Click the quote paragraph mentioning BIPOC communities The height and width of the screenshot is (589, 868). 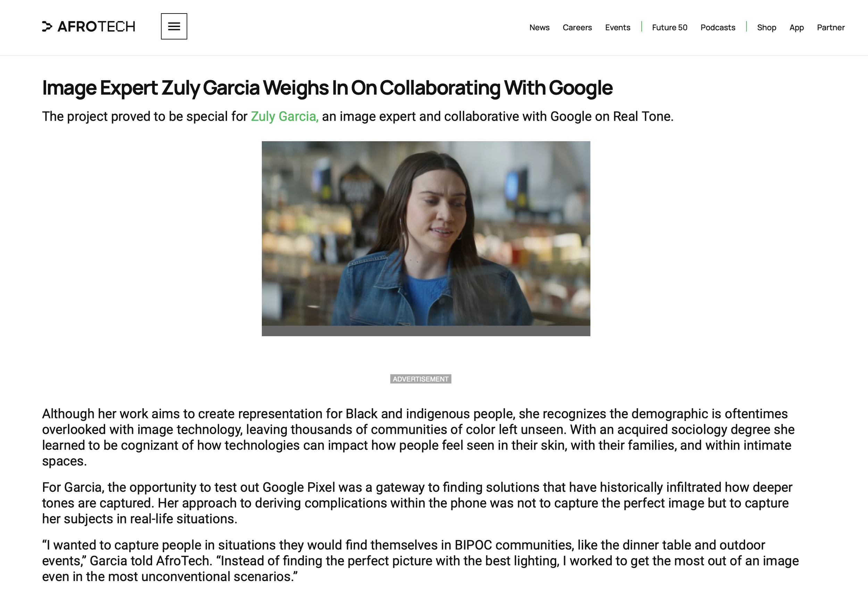[x=420, y=561]
